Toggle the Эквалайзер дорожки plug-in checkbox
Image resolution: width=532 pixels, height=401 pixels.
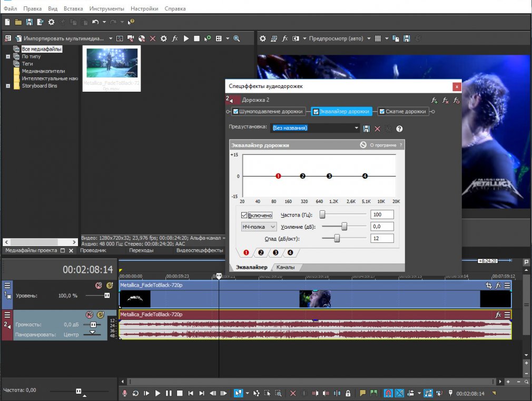click(x=316, y=112)
